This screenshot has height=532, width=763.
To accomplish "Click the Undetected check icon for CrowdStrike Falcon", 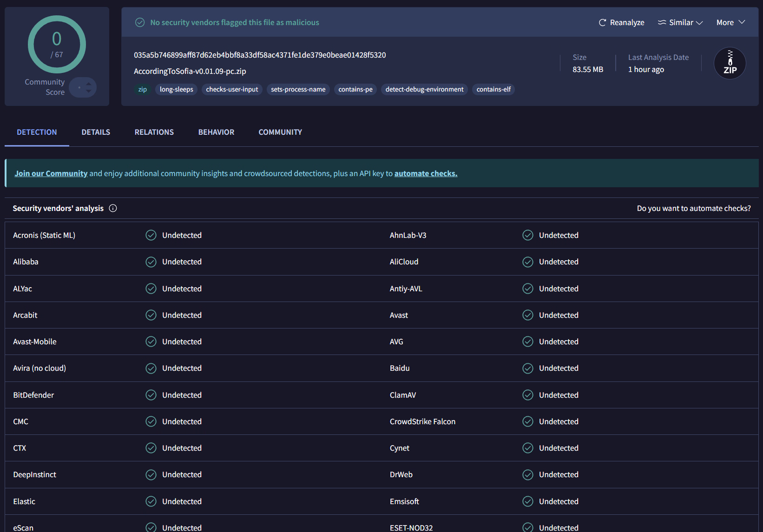I will pyautogui.click(x=528, y=421).
